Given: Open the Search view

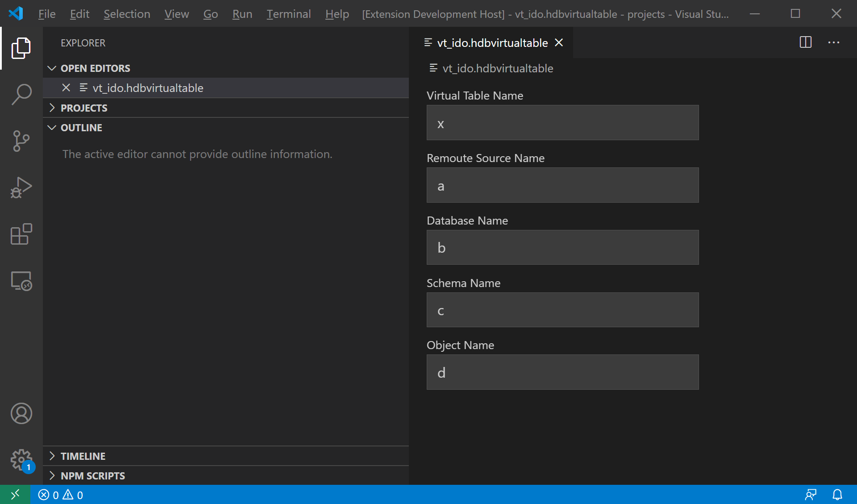Looking at the screenshot, I should [21, 94].
